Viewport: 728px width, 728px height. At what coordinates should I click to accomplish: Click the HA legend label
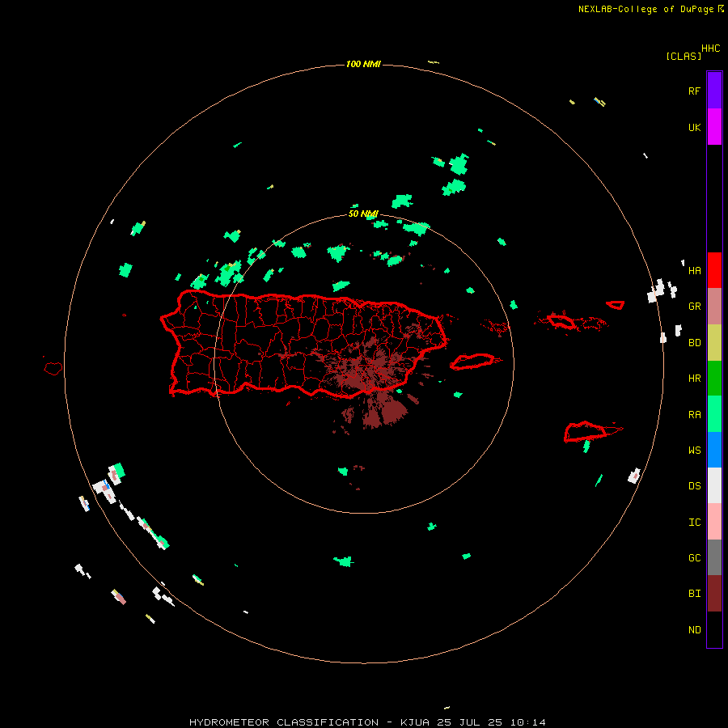click(694, 270)
